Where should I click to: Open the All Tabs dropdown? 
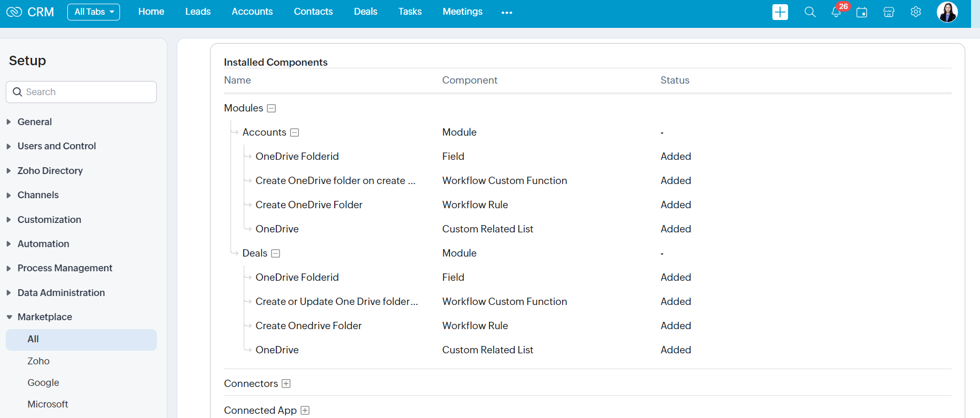[x=94, y=12]
